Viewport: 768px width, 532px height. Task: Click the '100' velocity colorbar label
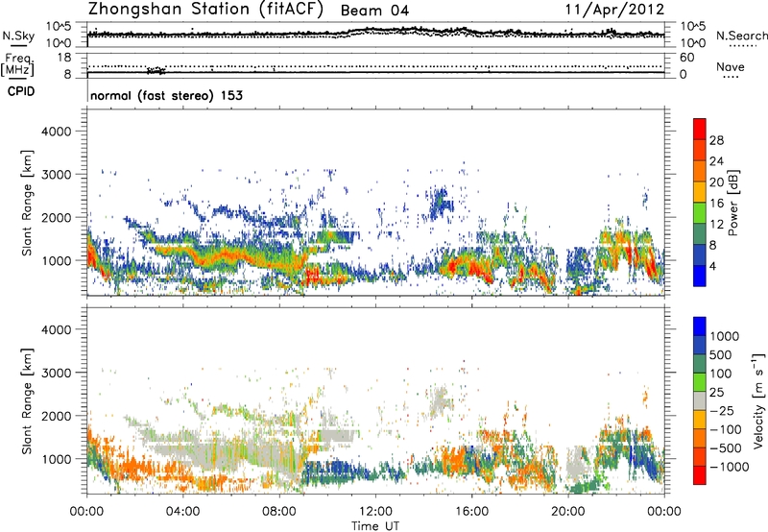[721, 374]
